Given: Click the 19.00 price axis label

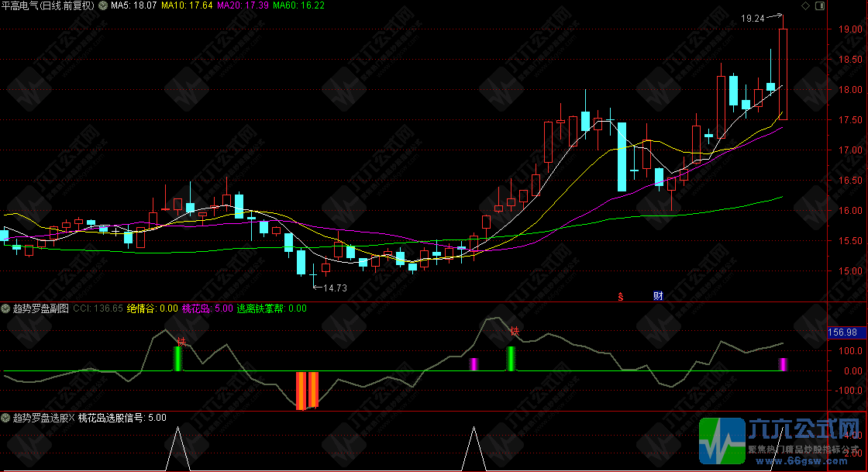Looking at the screenshot, I should (849, 29).
